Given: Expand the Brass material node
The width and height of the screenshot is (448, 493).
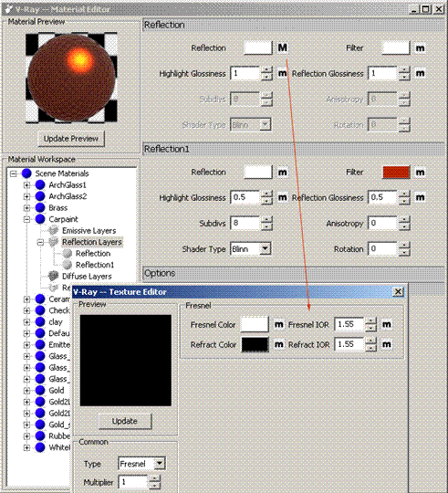Looking at the screenshot, I should pos(26,208).
